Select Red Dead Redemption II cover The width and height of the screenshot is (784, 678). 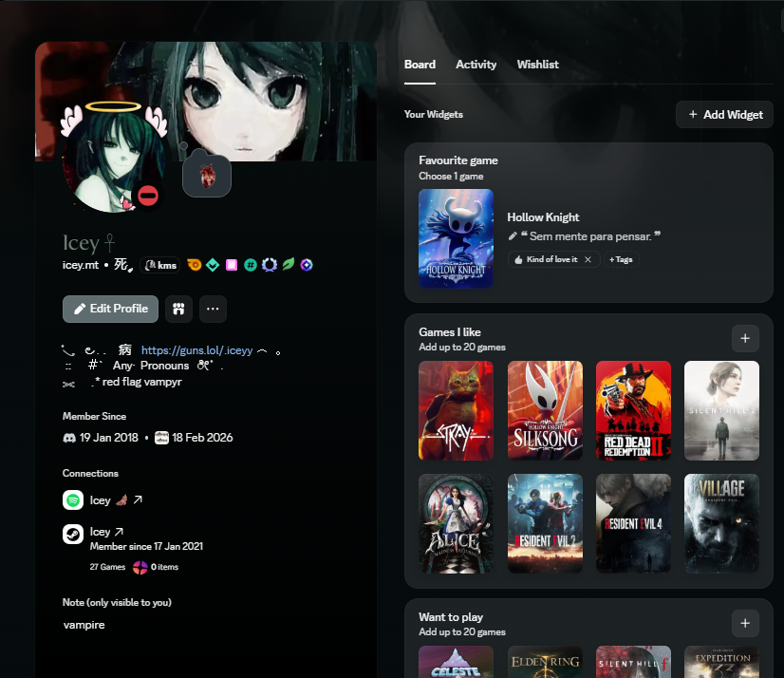pos(633,410)
